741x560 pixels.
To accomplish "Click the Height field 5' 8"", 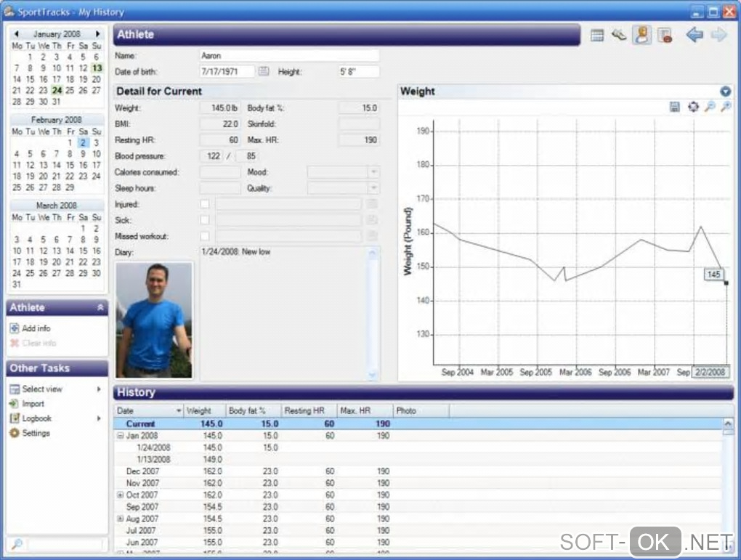I will pyautogui.click(x=359, y=71).
